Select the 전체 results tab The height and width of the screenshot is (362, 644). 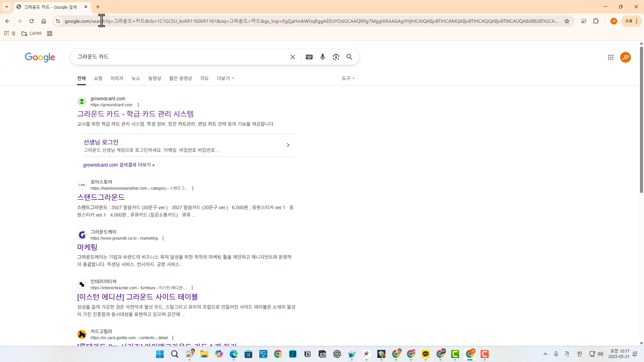(x=82, y=78)
